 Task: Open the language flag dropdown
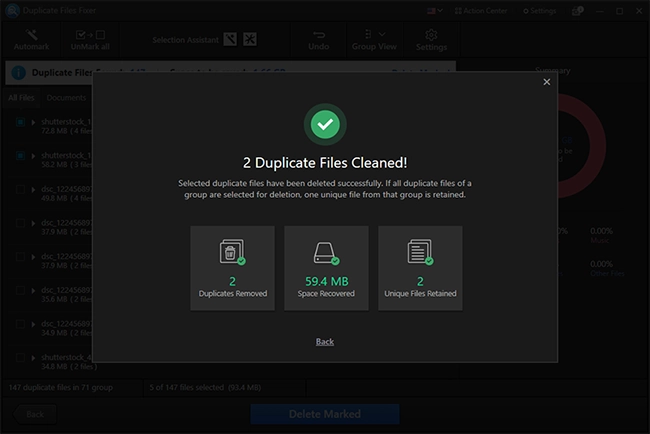pos(435,11)
